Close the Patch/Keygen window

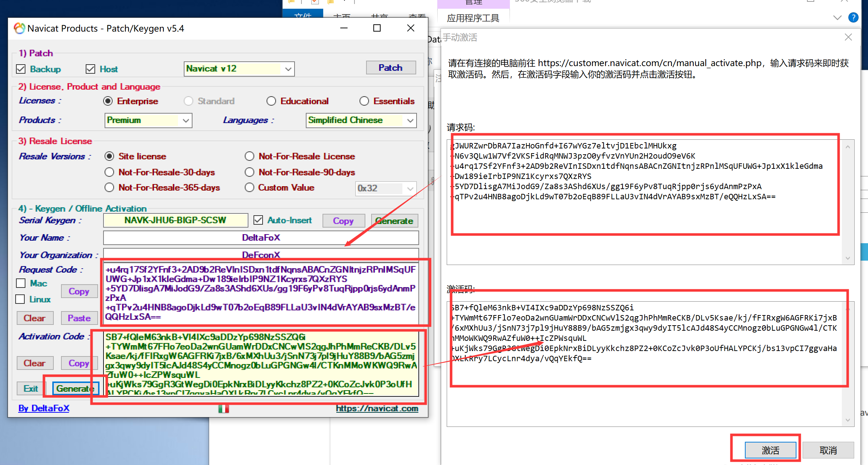[x=411, y=28]
